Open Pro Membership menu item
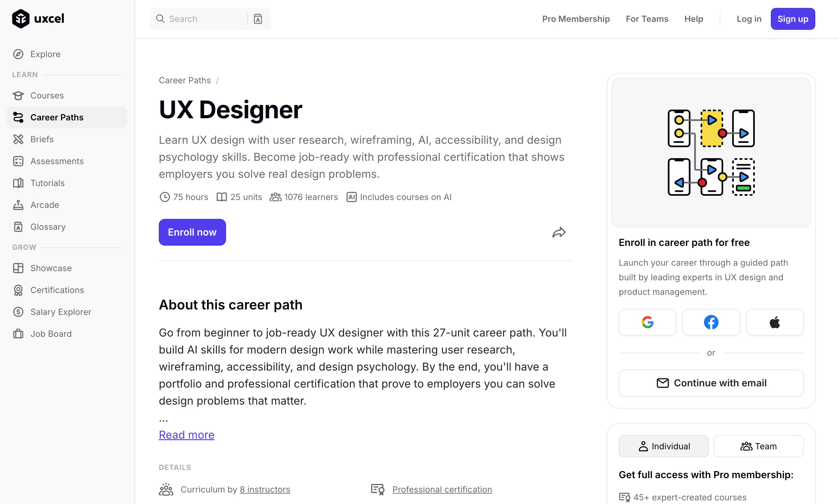Image resolution: width=839 pixels, height=504 pixels. (576, 19)
